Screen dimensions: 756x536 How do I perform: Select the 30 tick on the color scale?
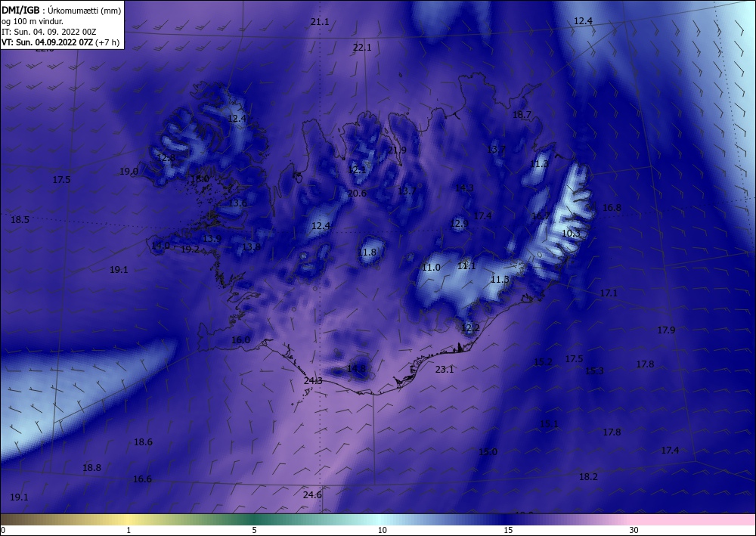click(x=634, y=530)
